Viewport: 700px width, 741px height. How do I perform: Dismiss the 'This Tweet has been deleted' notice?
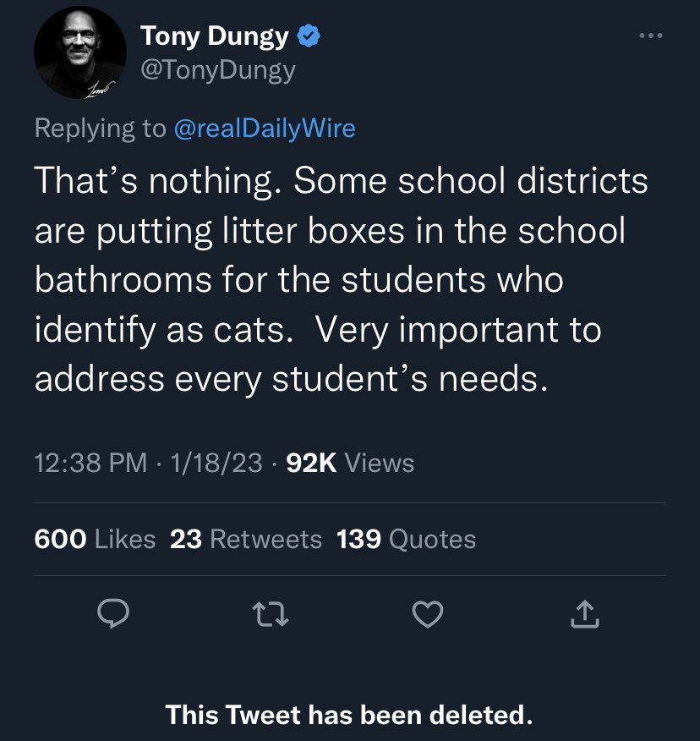pyautogui.click(x=349, y=715)
